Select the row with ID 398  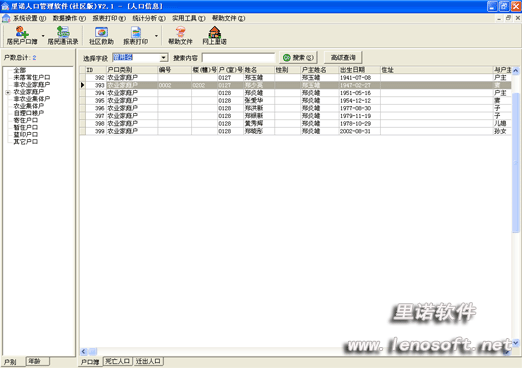click(295, 124)
